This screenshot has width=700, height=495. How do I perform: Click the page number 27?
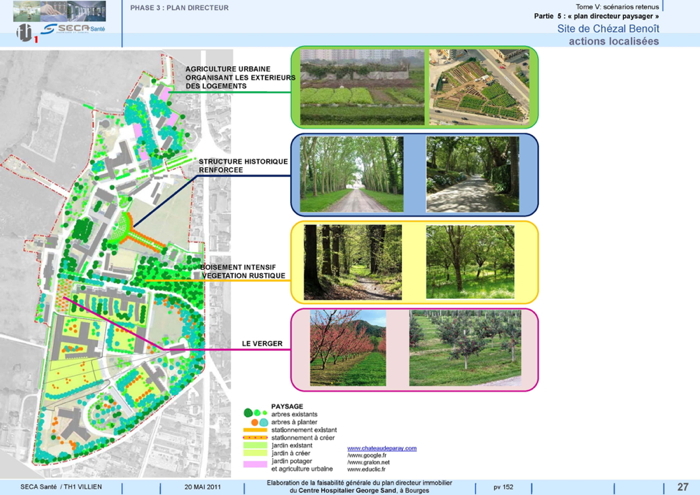682,486
